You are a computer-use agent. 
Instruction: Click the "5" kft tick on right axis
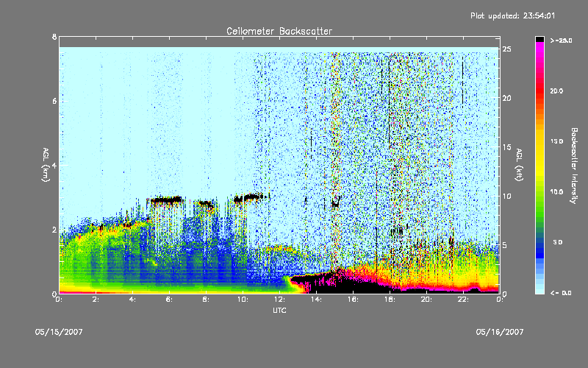point(505,245)
